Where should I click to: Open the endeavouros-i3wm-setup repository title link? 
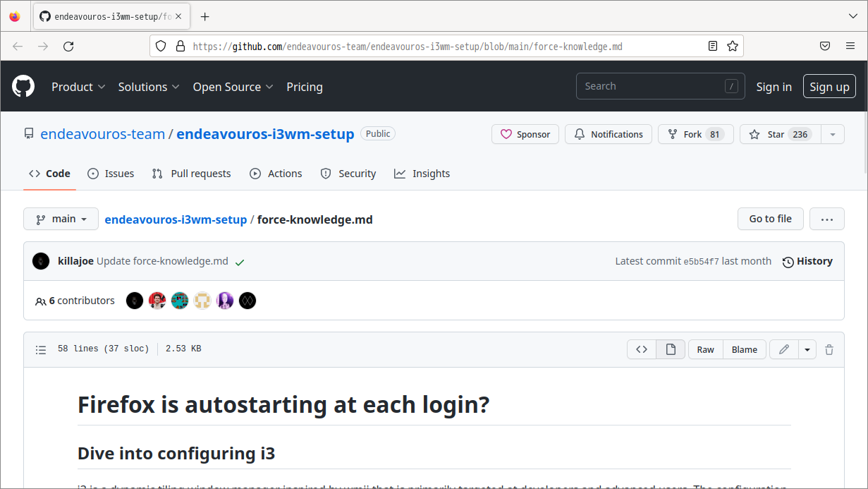265,134
